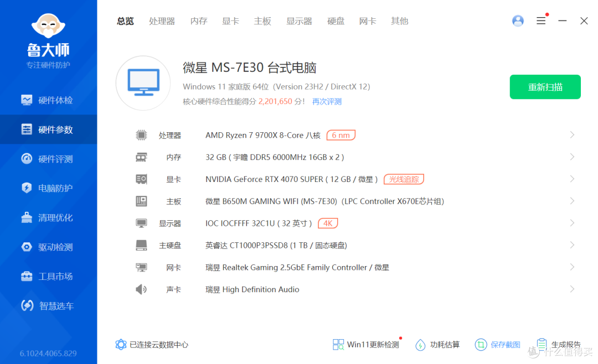Expand the 主板 row chevron
This screenshot has width=598, height=364.
(x=572, y=201)
